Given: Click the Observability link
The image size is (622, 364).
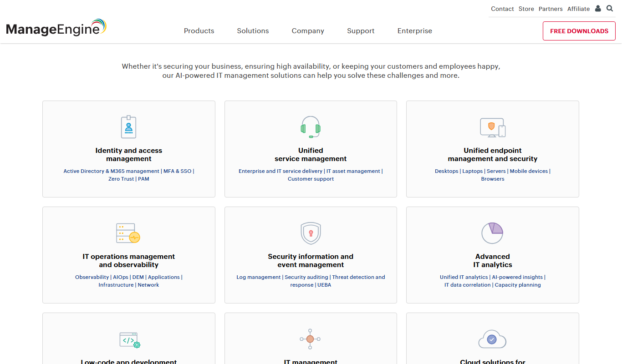Looking at the screenshot, I should click(92, 277).
